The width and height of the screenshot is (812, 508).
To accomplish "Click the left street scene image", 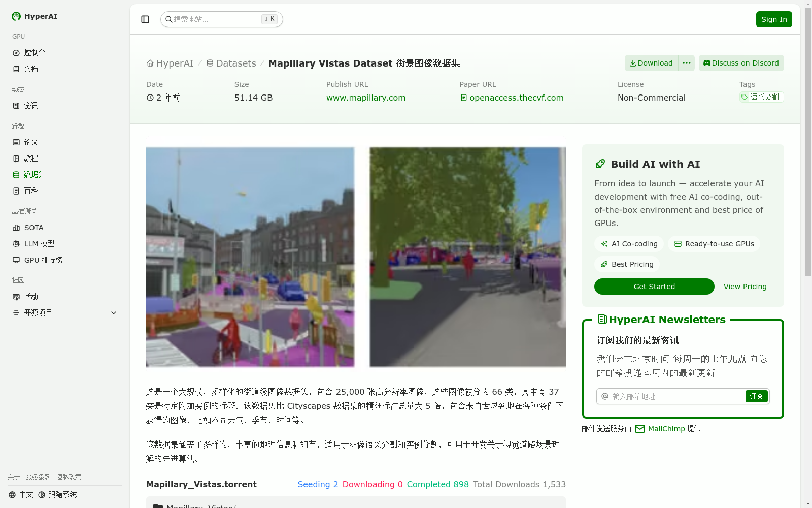I will tap(250, 257).
